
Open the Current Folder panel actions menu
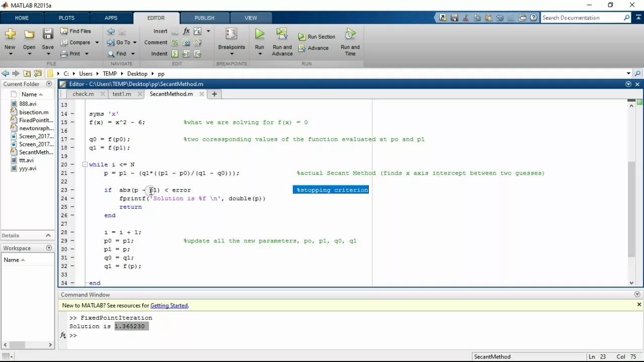point(49,84)
